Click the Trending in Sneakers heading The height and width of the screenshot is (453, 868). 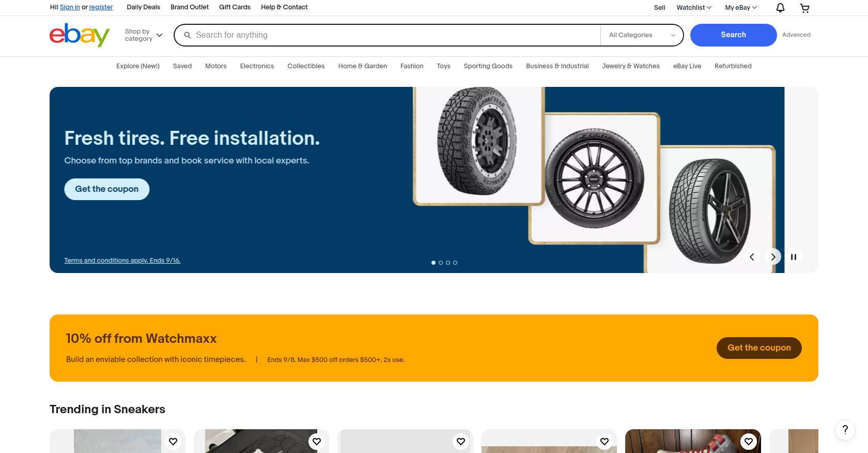click(x=107, y=410)
